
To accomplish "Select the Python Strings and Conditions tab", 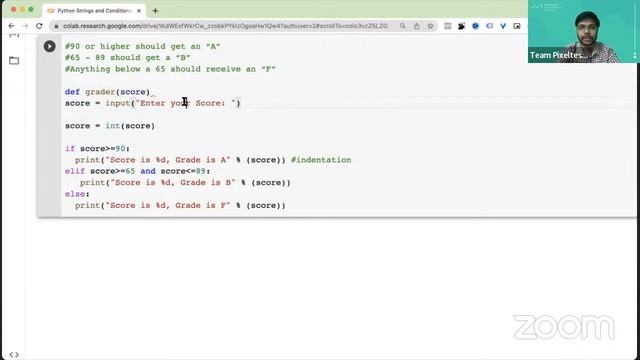I will click(94, 11).
